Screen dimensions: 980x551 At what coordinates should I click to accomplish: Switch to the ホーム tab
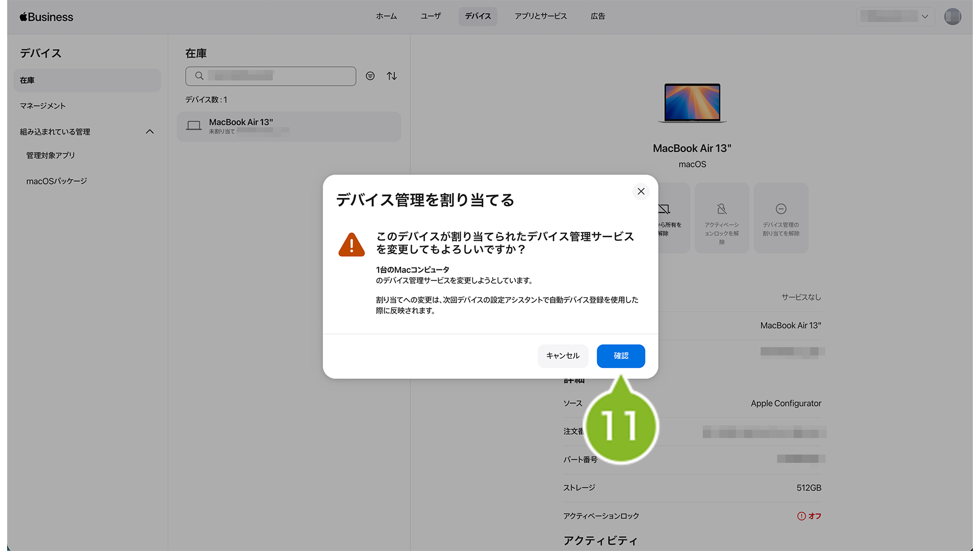(x=386, y=17)
